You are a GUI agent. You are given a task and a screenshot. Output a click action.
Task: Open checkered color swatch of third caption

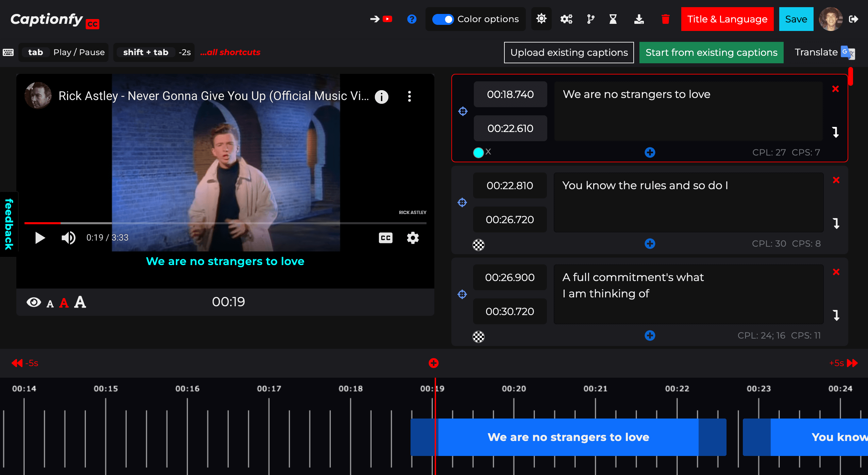(x=479, y=336)
